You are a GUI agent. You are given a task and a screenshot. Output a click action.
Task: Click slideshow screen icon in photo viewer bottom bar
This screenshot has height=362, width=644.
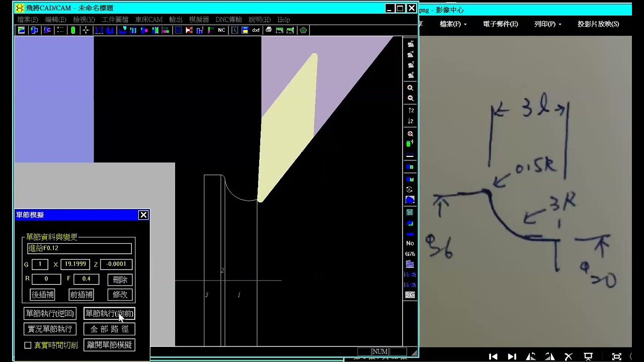pyautogui.click(x=588, y=356)
